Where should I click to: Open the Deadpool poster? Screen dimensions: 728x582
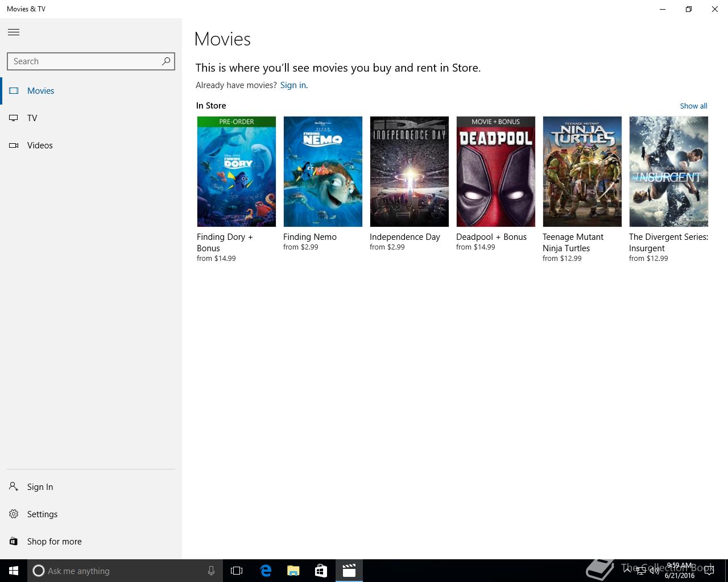click(496, 172)
